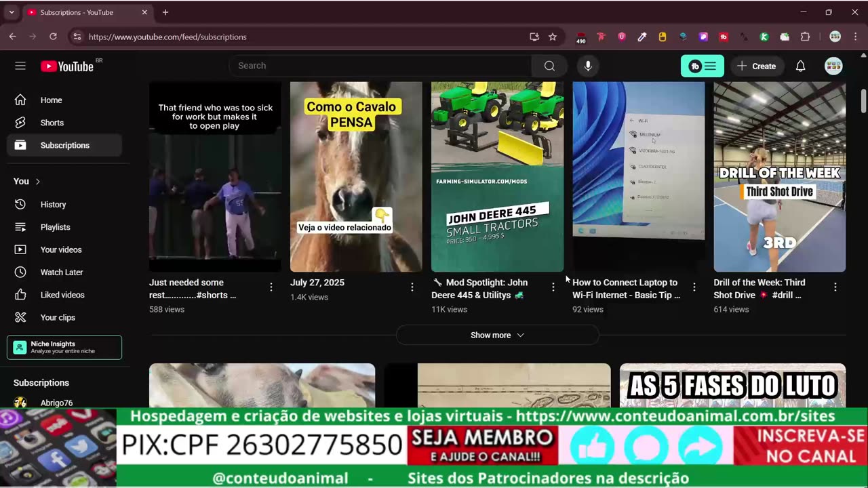Open the red bird extension icon

[x=601, y=37]
